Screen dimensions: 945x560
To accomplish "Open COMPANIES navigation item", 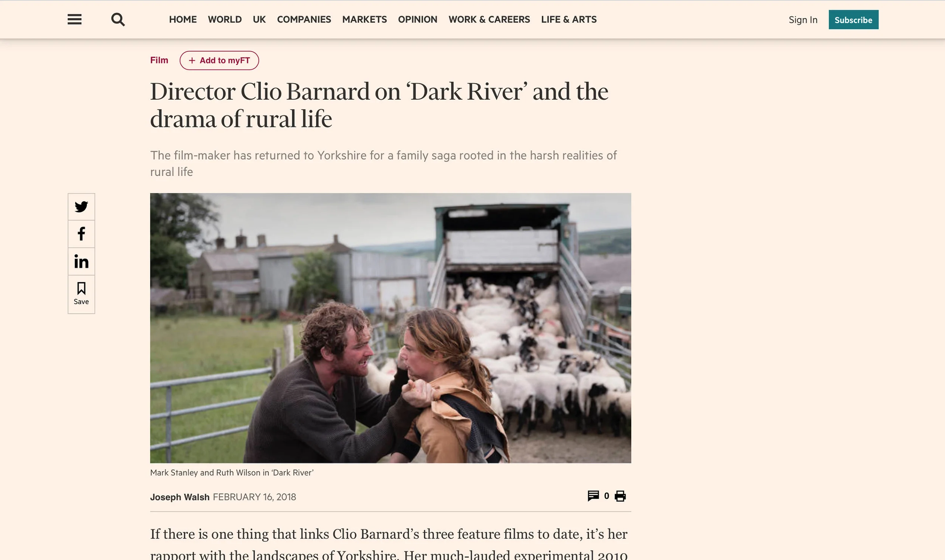I will (304, 20).
